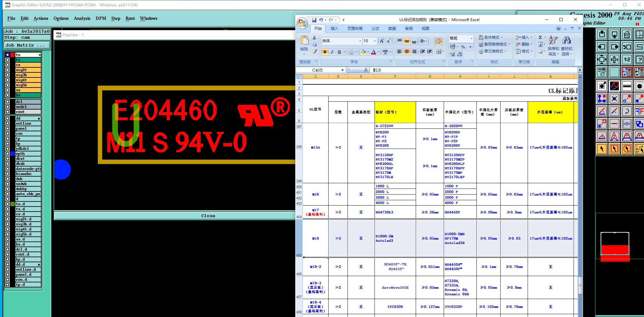Click the red-blue horizontal line tool icon

(614, 124)
